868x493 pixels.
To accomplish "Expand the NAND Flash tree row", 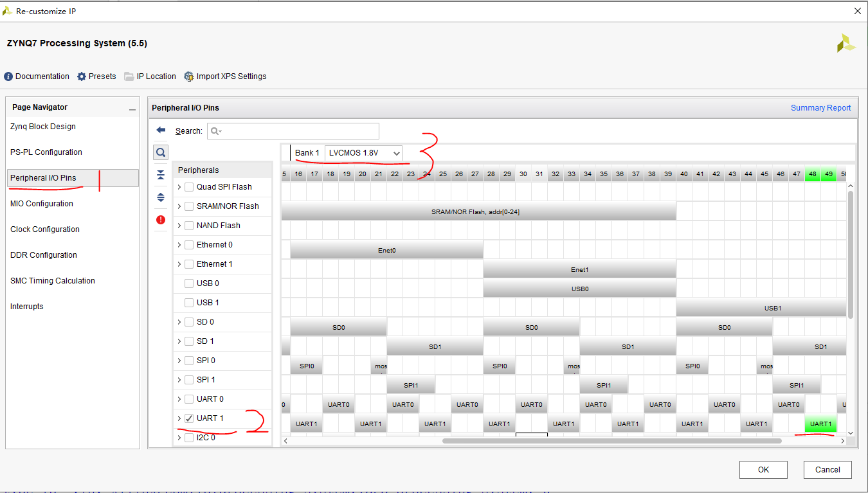I will pos(179,226).
